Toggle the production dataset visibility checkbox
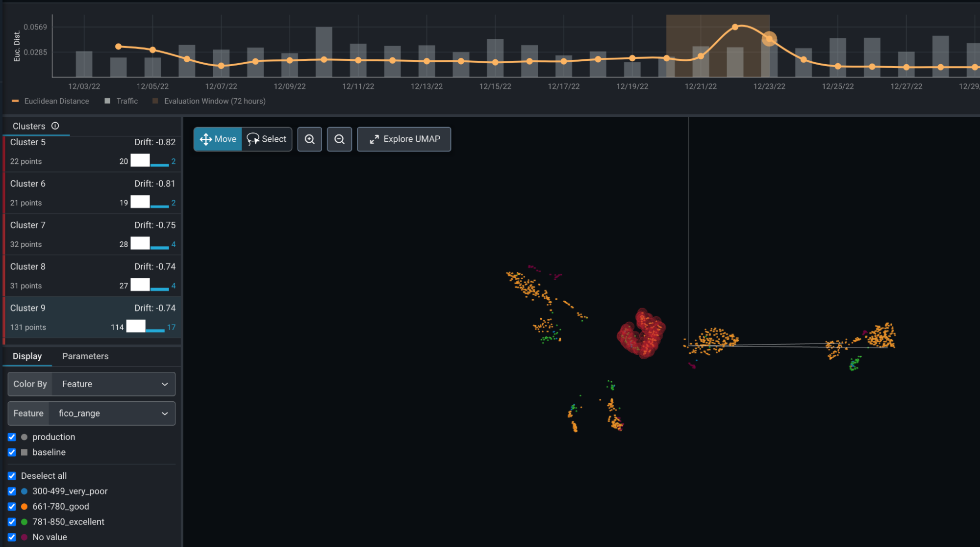Image resolution: width=980 pixels, height=547 pixels. [x=12, y=437]
